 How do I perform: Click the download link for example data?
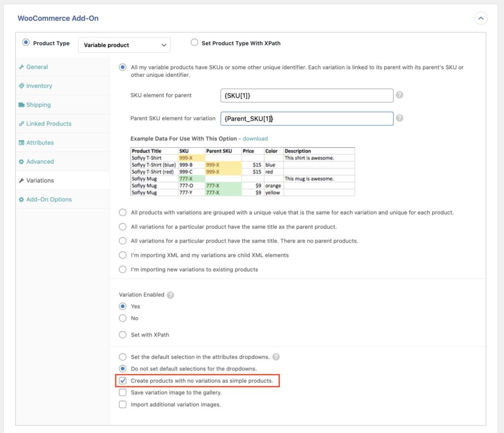[x=255, y=138]
